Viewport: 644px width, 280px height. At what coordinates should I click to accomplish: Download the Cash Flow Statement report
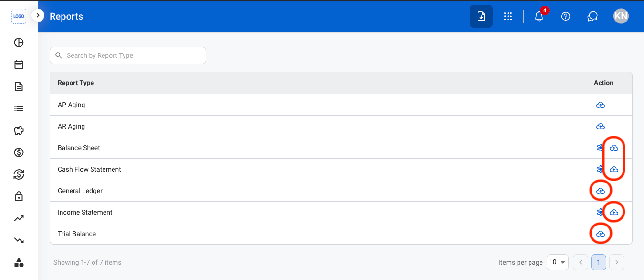click(614, 169)
